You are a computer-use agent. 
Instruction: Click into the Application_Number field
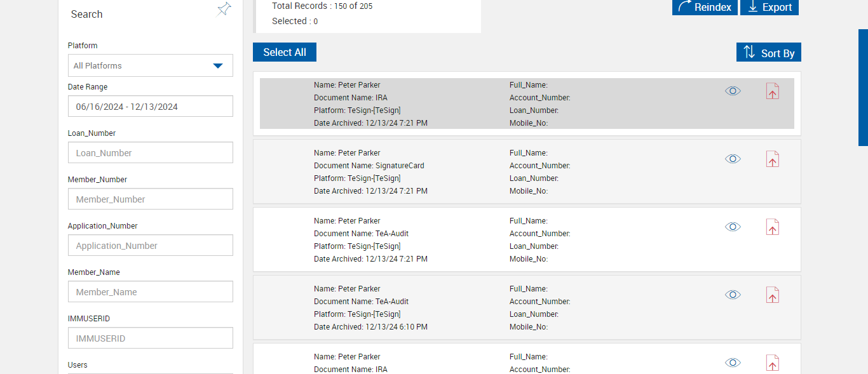(150, 246)
